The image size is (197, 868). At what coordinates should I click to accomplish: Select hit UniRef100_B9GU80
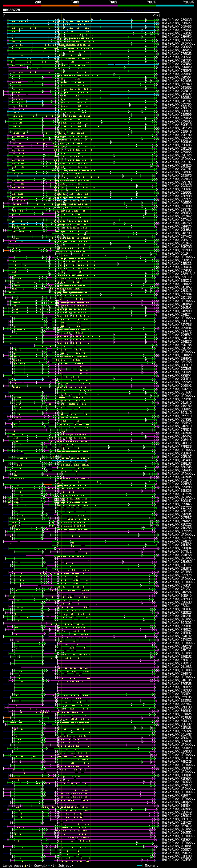click(x=177, y=98)
